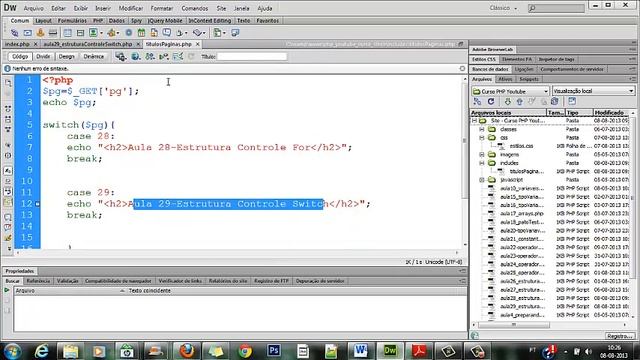
Task: Open the Clássico workspace dropdown
Action: pyautogui.click(x=503, y=8)
